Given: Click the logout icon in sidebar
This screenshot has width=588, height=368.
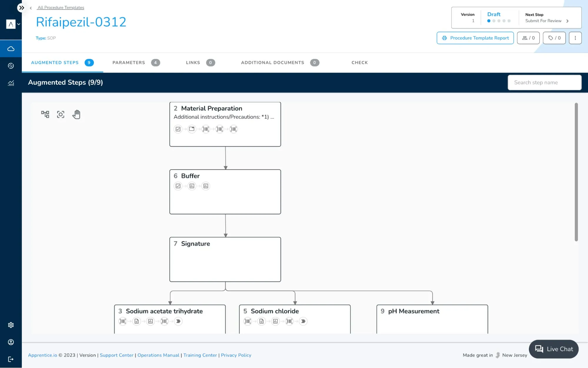Looking at the screenshot, I should coord(11,359).
